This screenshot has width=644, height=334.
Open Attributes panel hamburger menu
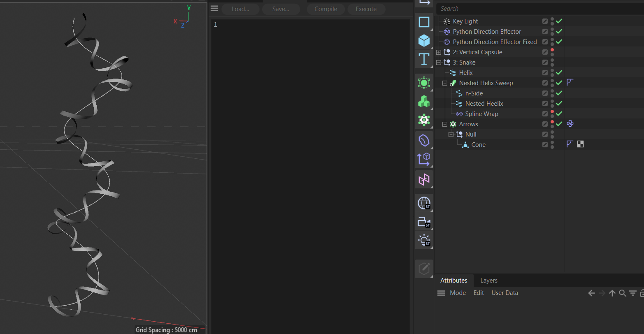[x=441, y=293]
